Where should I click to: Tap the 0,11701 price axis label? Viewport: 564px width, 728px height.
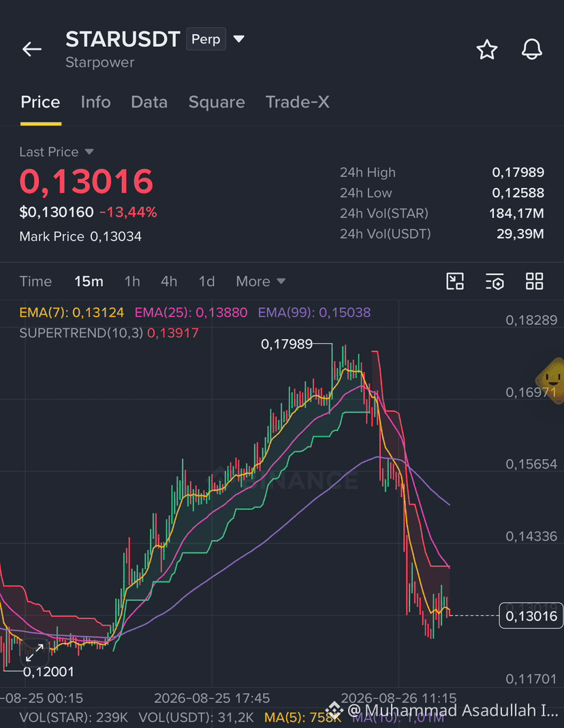point(531,680)
